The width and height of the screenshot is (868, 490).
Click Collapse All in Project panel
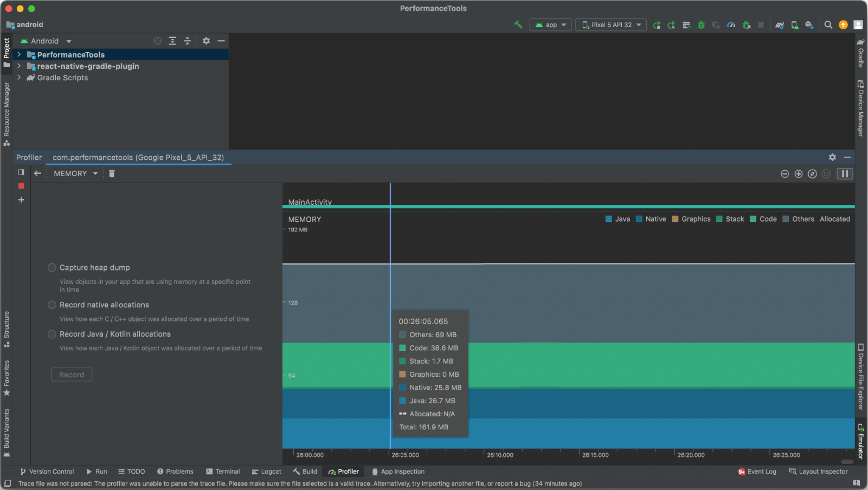[187, 41]
